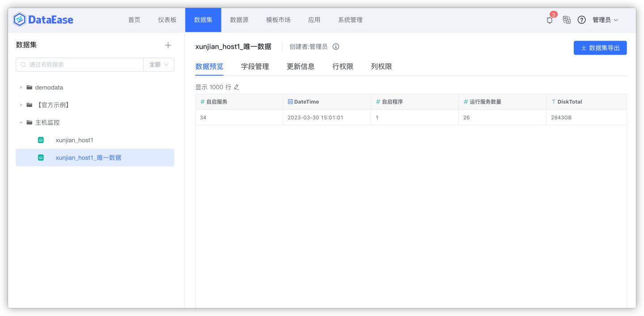Open the notification bell with badge 3
The width and height of the screenshot is (644, 316).
(549, 20)
